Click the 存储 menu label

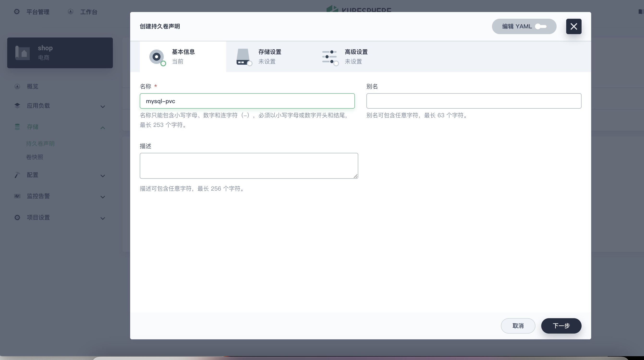click(x=32, y=127)
